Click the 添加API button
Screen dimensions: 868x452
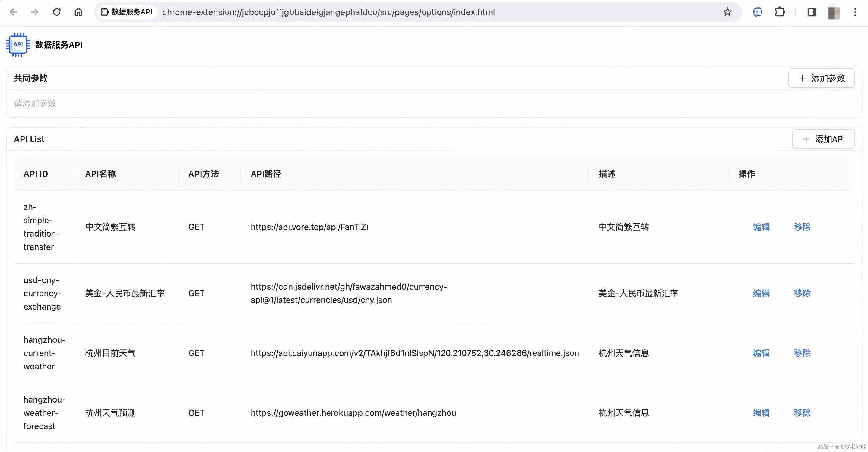(823, 139)
